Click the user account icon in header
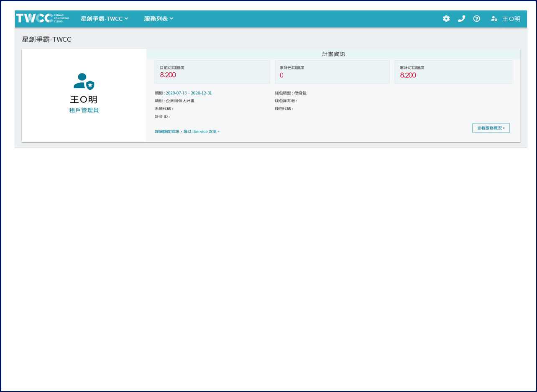This screenshot has height=392, width=537. pos(494,19)
